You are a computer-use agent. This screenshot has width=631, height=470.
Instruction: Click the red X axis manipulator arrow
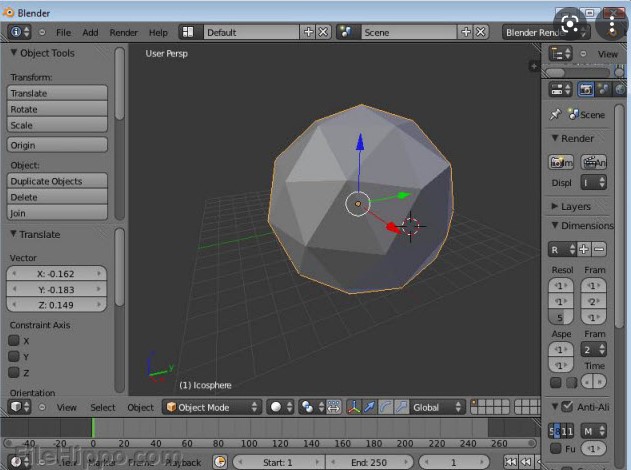tap(393, 227)
